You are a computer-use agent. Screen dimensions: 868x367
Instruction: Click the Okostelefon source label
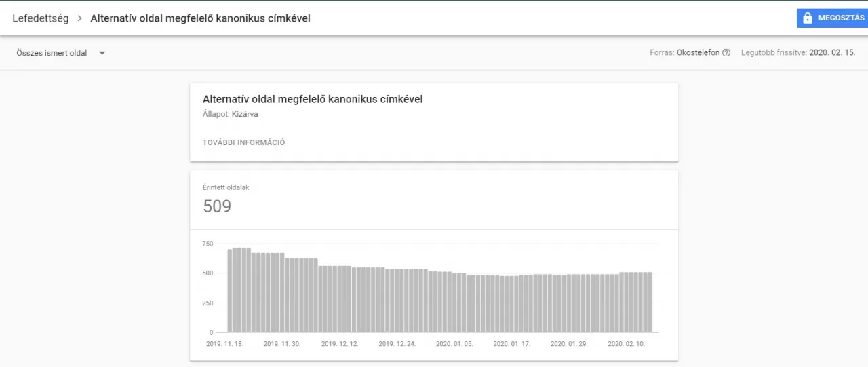point(698,53)
